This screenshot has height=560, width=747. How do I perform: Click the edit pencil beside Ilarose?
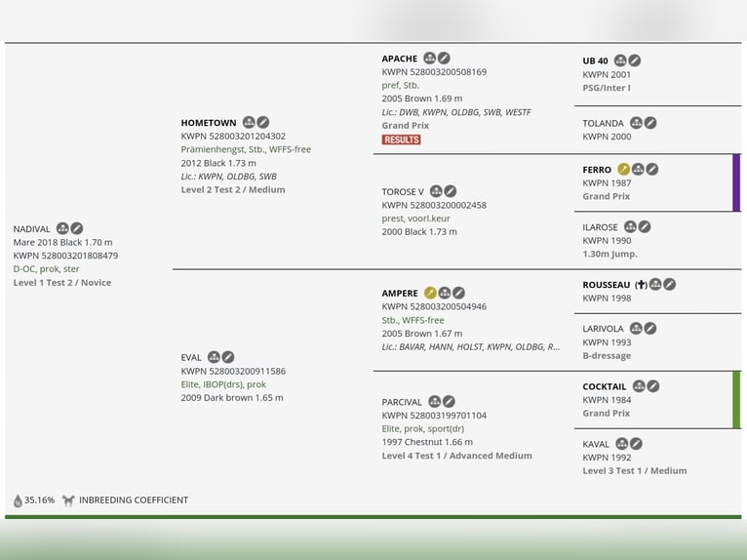(645, 227)
